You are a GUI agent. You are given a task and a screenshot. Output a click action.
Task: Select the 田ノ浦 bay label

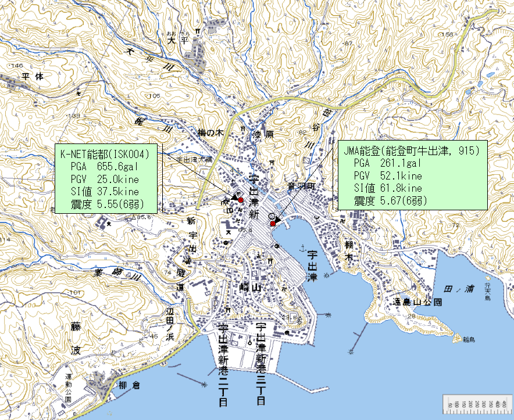pos(459,289)
